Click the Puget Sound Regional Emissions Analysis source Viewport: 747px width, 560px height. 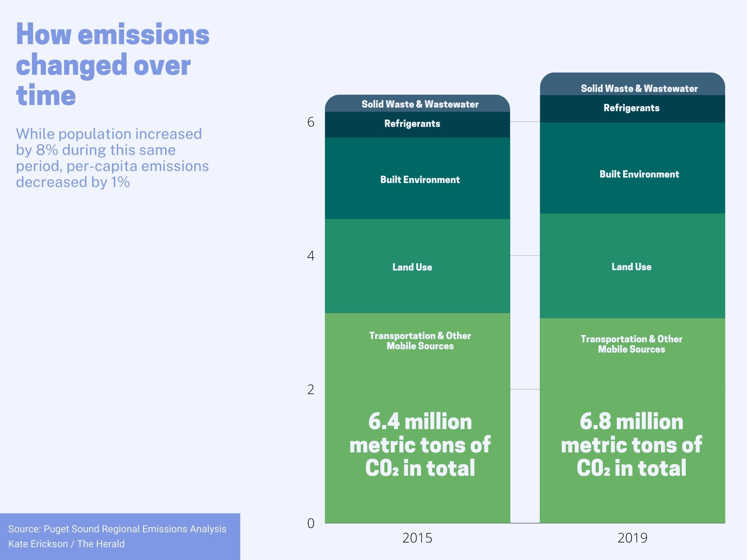click(x=117, y=529)
